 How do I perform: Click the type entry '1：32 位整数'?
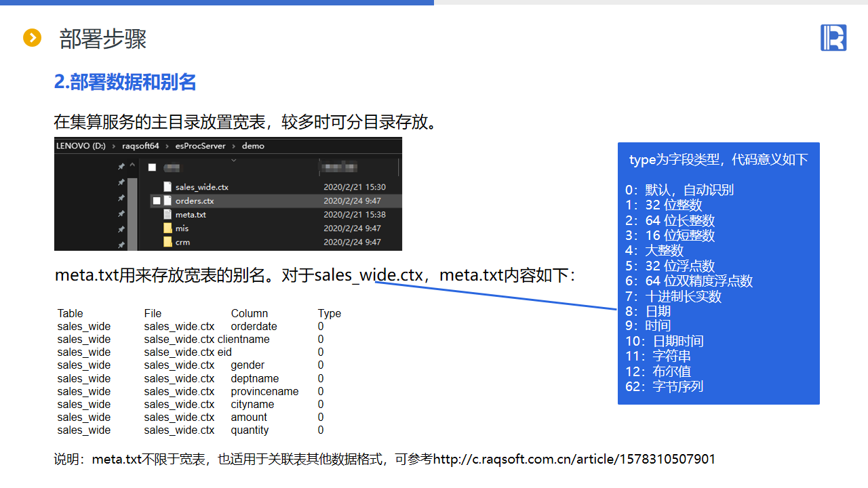click(664, 205)
